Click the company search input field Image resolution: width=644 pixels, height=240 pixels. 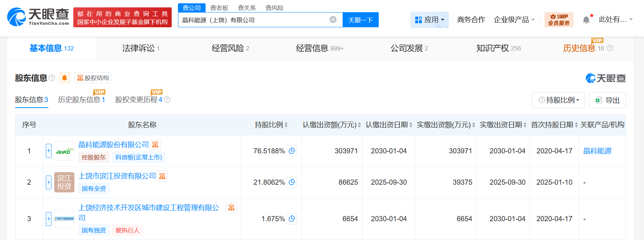tap(253, 20)
